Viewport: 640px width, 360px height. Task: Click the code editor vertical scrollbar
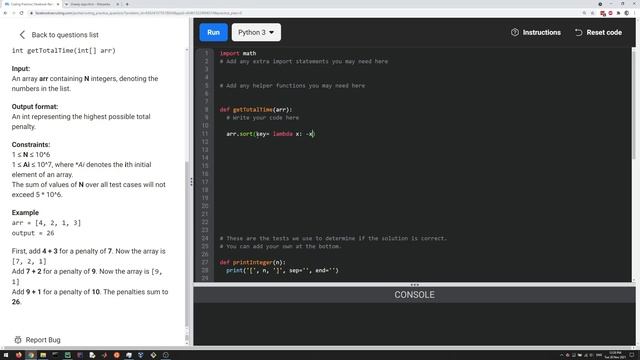pyautogui.click(x=633, y=104)
